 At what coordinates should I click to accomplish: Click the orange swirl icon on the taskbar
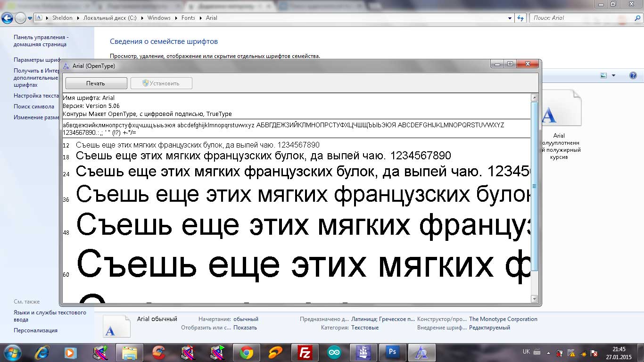point(275,353)
